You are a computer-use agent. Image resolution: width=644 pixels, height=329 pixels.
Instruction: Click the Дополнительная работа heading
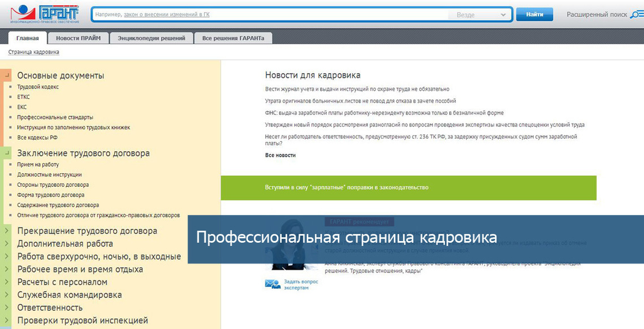[65, 244]
